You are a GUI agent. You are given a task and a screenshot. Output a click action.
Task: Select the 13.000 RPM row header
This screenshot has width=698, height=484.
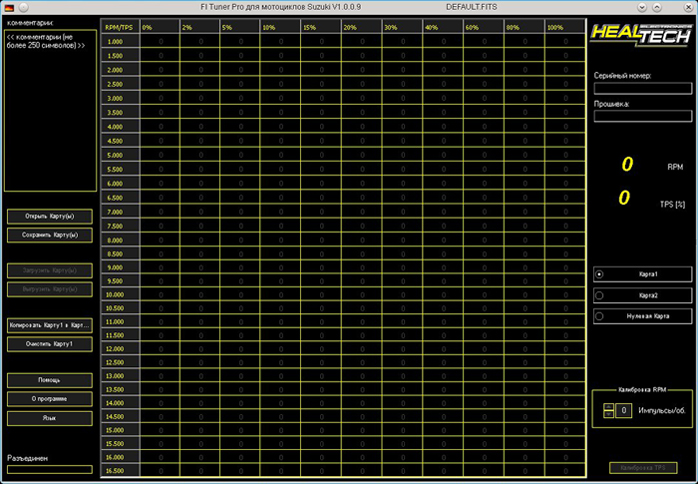pos(120,376)
